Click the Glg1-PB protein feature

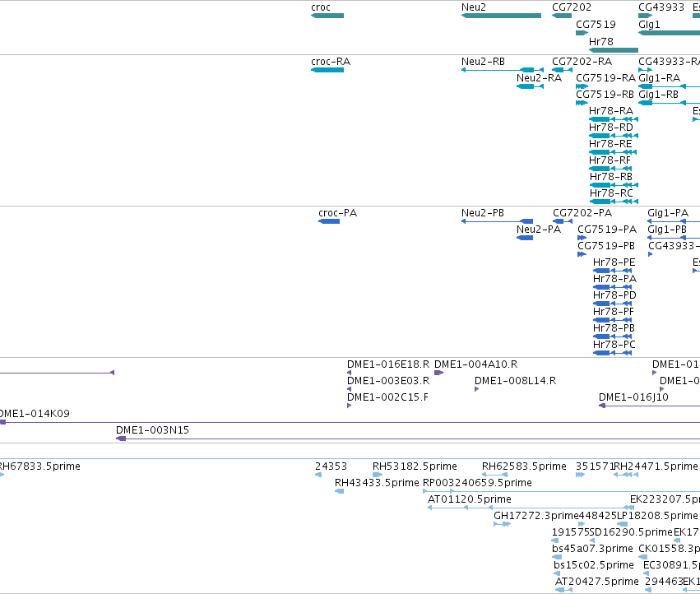tap(674, 238)
